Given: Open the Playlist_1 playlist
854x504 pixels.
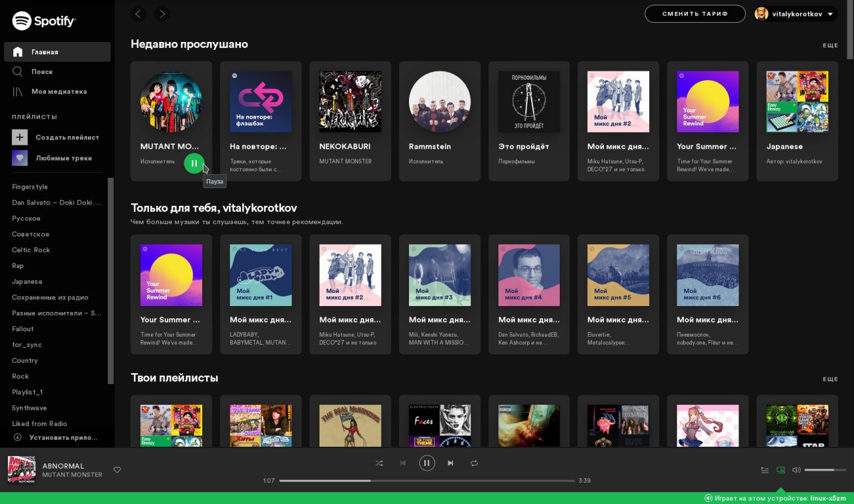Looking at the screenshot, I should (x=27, y=392).
